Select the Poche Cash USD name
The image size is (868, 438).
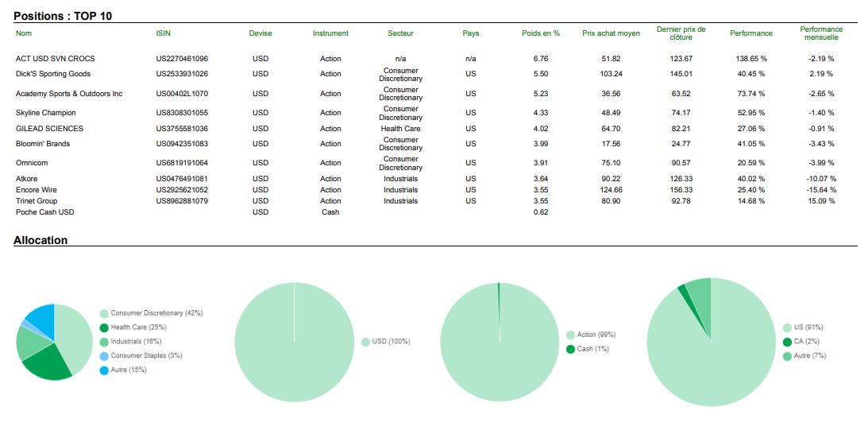click(x=44, y=211)
